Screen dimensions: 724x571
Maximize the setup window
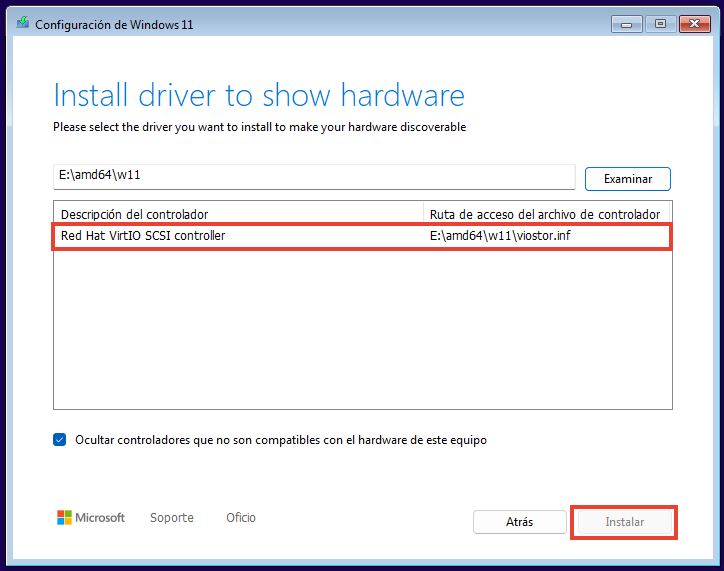pos(659,23)
